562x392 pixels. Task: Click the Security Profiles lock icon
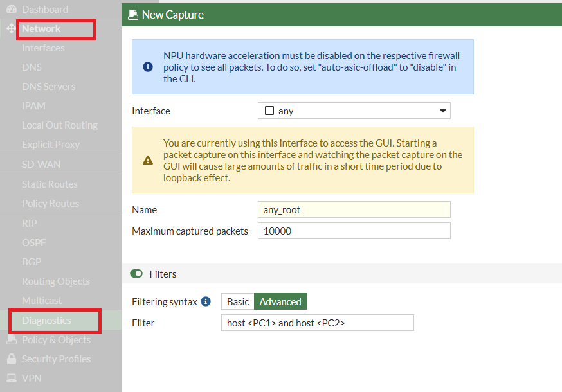coord(11,359)
